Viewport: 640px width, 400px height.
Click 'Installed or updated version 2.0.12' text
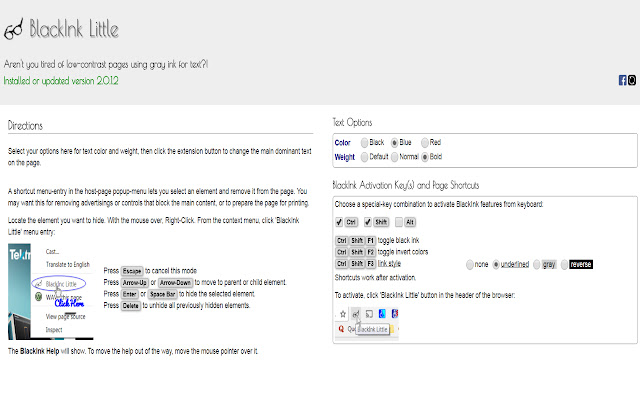pyautogui.click(x=61, y=81)
